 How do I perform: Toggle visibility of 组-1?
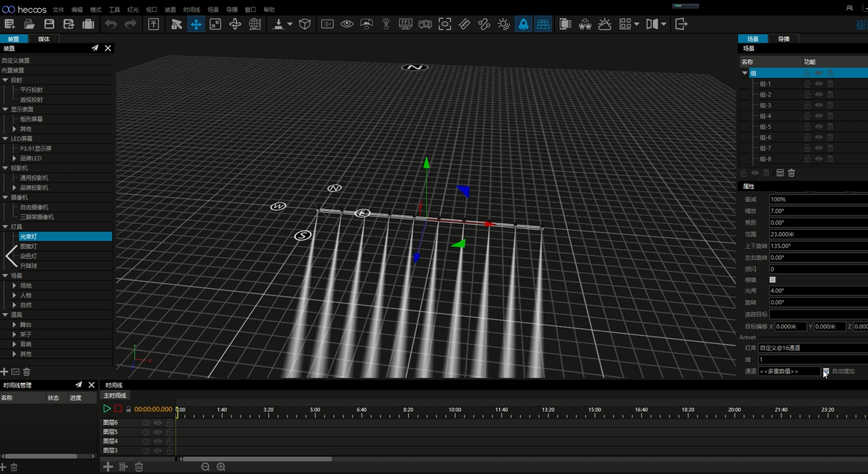click(x=819, y=84)
